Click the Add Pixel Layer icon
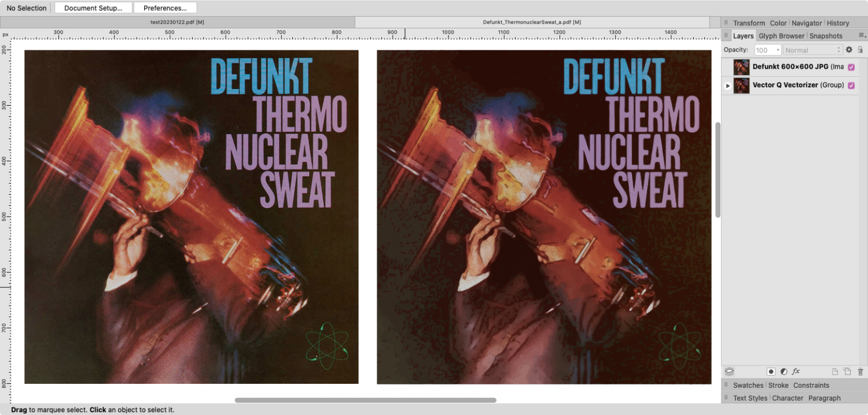868x415 pixels. click(846, 372)
